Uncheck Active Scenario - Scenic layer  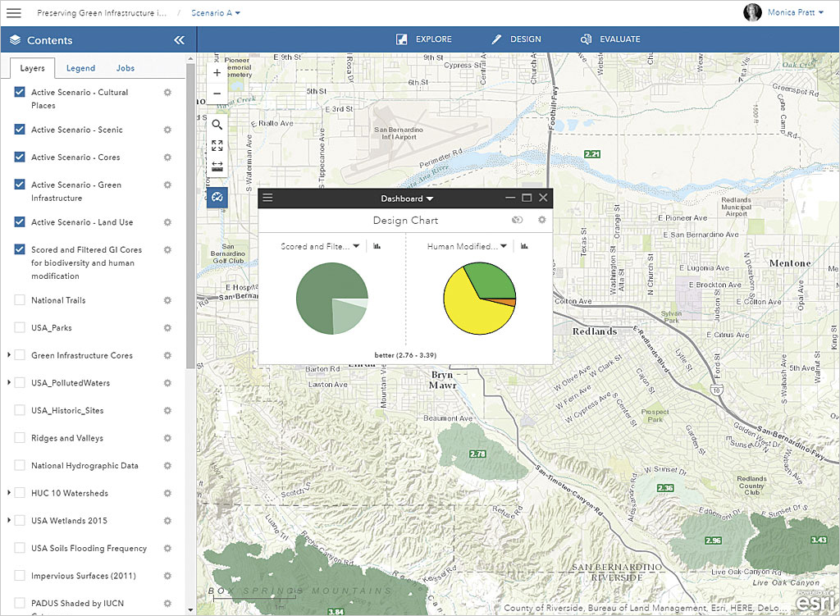(20, 130)
